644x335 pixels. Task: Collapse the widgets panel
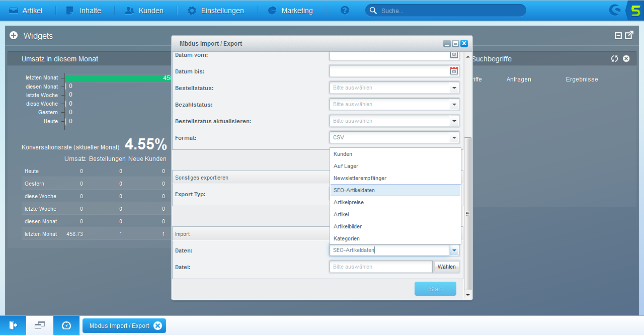coord(618,35)
